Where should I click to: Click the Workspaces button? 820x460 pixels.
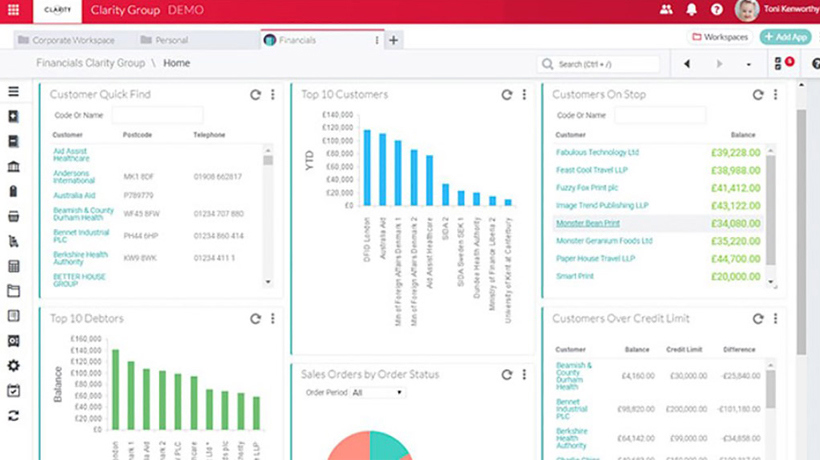click(x=720, y=37)
